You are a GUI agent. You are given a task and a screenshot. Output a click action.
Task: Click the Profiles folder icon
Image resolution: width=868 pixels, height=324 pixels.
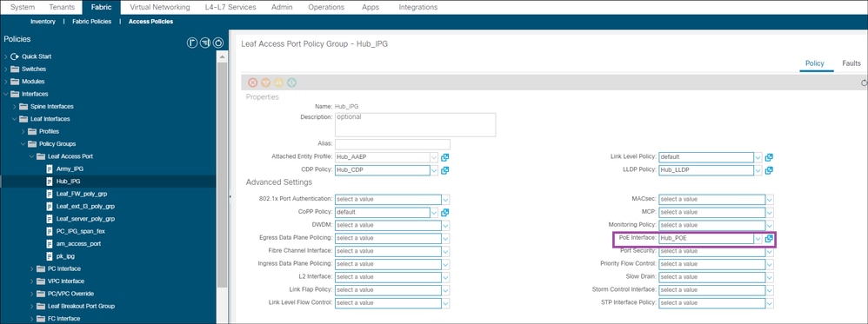[x=32, y=131]
